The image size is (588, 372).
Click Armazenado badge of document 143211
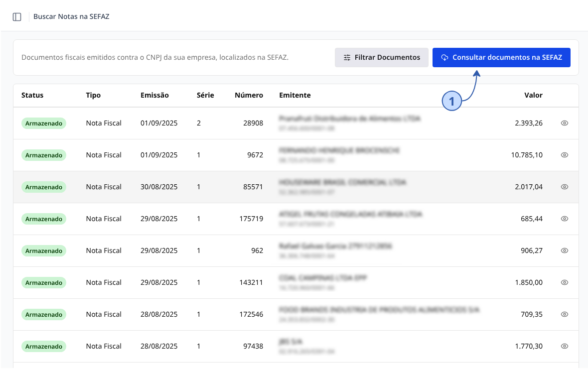tap(44, 282)
